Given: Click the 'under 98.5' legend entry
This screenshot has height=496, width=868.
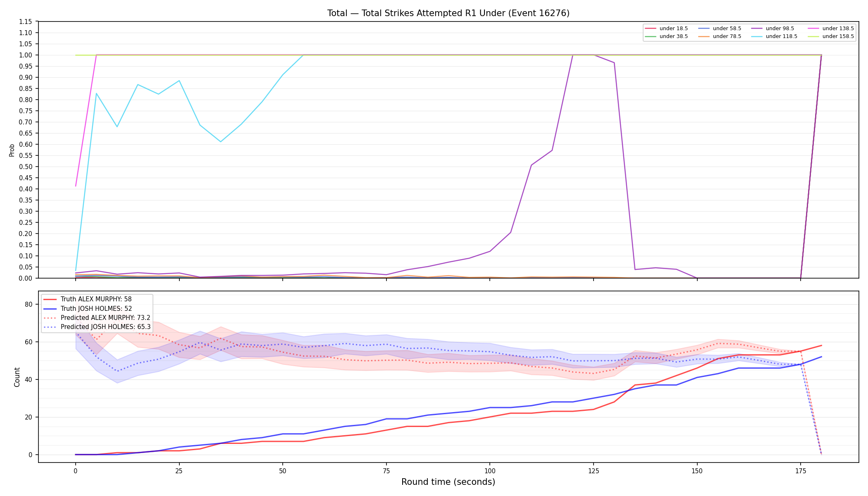Looking at the screenshot, I should click(x=773, y=29).
